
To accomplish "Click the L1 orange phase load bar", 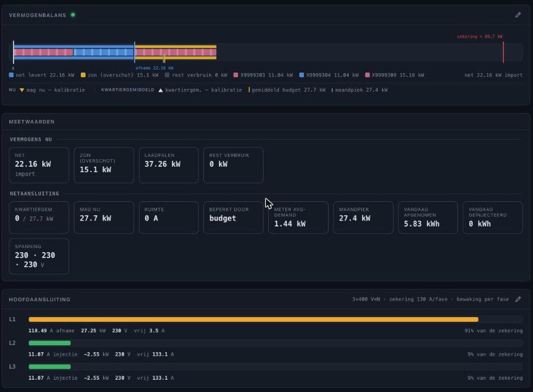I will tap(254, 319).
